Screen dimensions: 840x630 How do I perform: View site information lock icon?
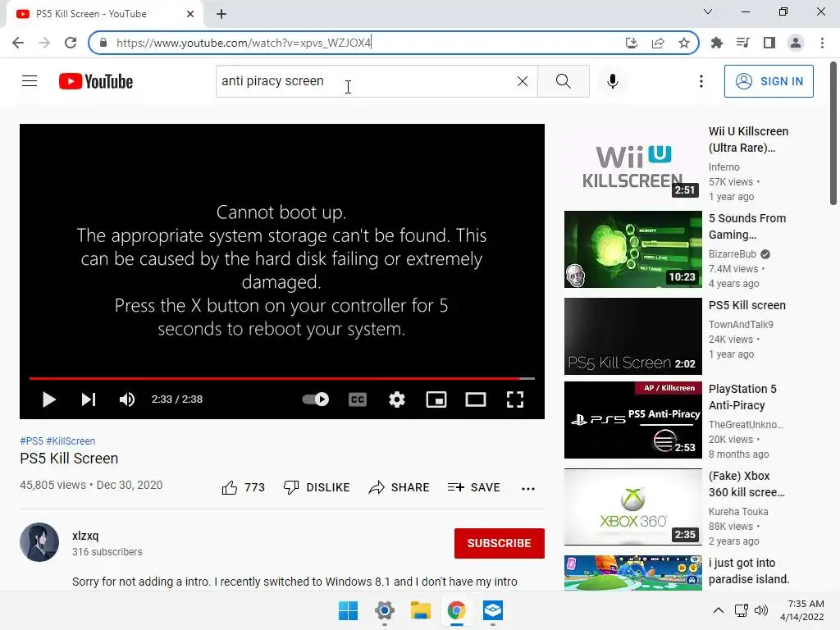[x=103, y=43]
